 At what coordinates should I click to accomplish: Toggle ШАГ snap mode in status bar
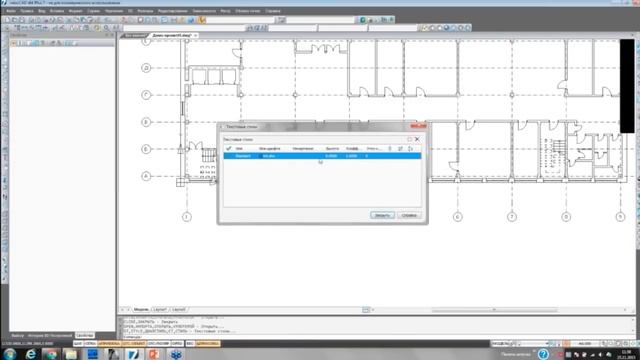(78, 344)
